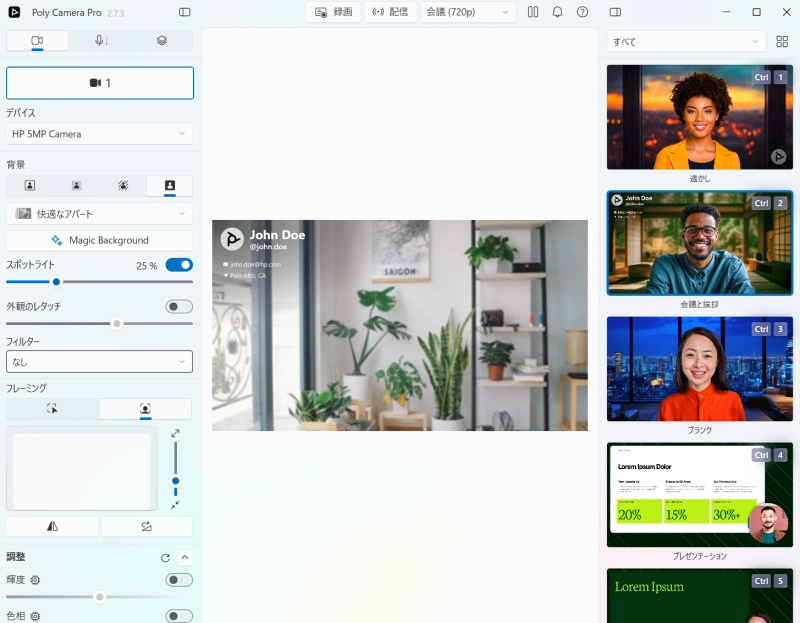
Task: Turn off the スポットライト toggle
Action: click(x=179, y=265)
